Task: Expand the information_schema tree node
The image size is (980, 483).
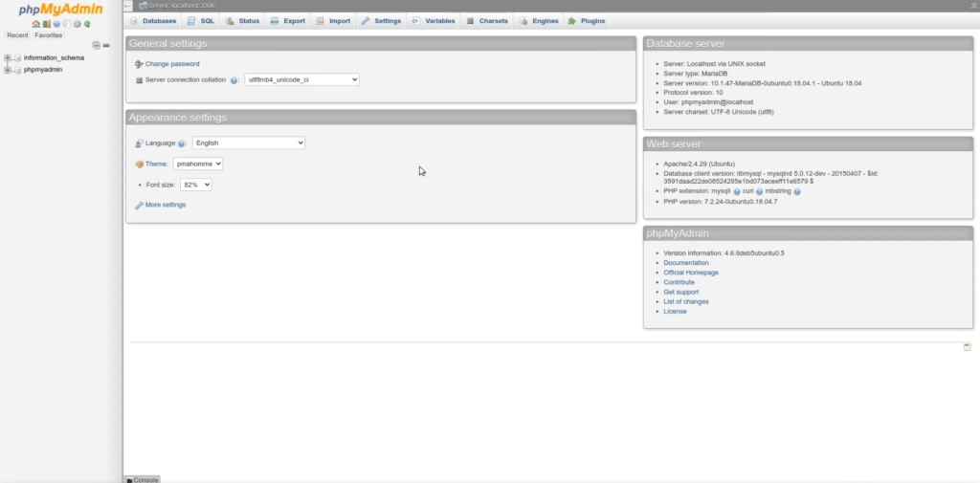Action: click(8, 58)
